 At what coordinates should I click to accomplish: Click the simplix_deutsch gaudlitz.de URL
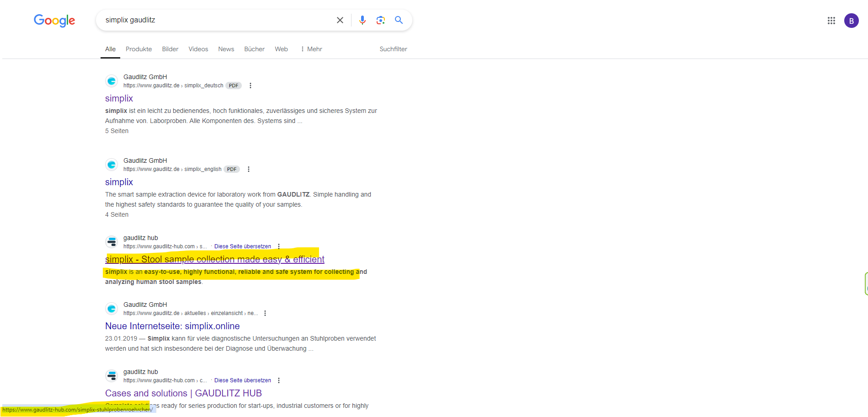(x=173, y=86)
